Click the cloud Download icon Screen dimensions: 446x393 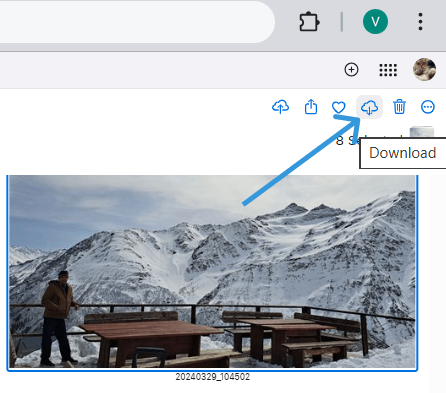[369, 107]
